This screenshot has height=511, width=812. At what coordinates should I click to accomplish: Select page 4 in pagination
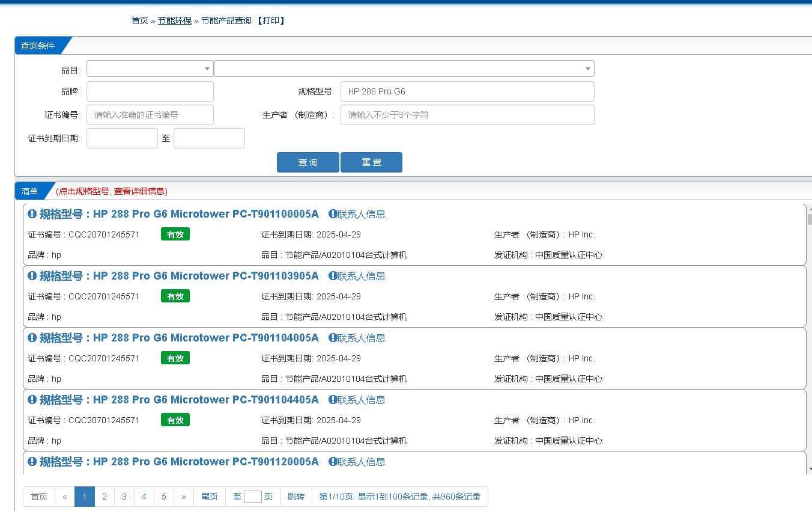pyautogui.click(x=144, y=497)
